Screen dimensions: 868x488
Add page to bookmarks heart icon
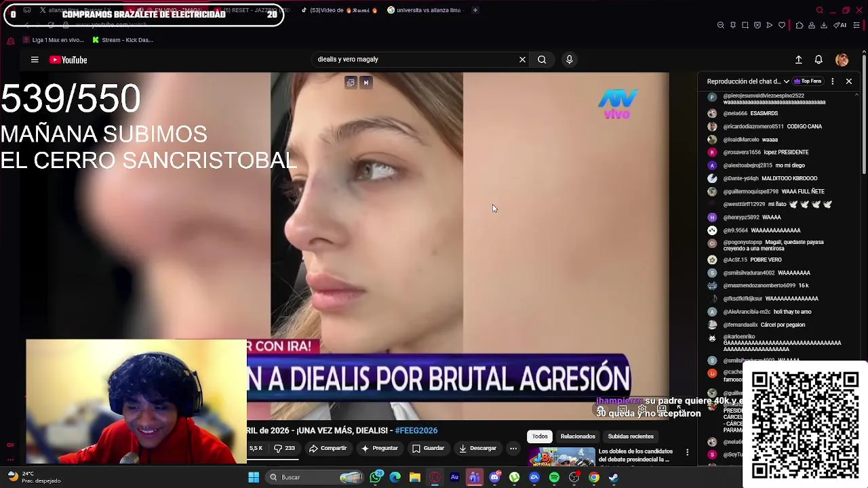pos(782,25)
